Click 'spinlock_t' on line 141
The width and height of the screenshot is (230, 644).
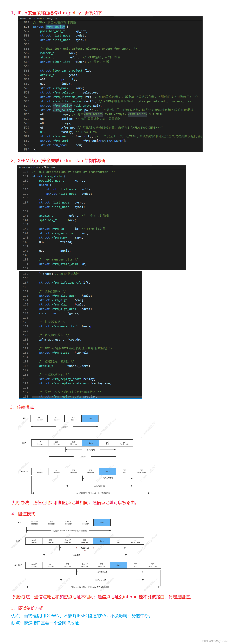tap(48, 220)
